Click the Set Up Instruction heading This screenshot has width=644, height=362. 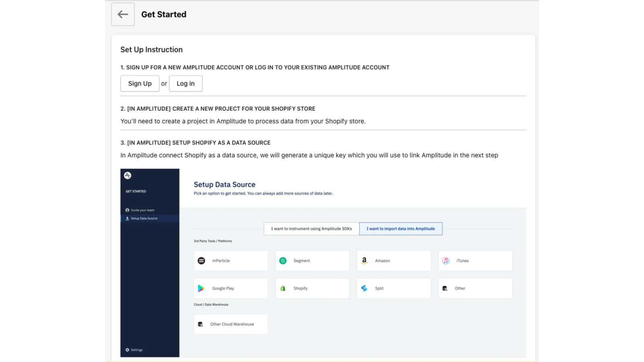pos(151,49)
